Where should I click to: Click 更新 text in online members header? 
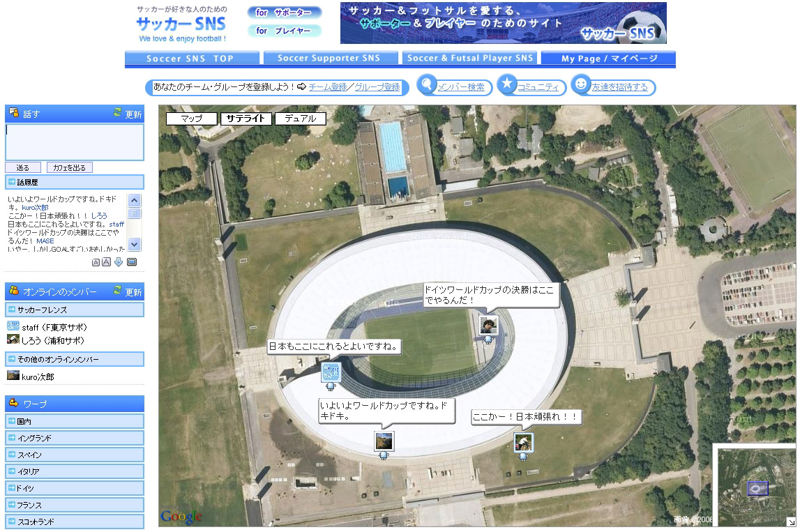(x=133, y=292)
